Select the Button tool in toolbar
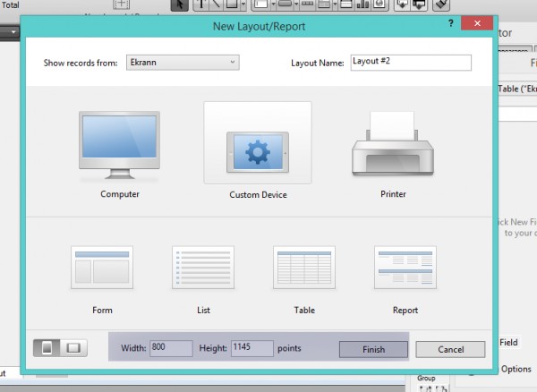Image resolution: width=537 pixels, height=392 pixels. pyautogui.click(x=285, y=4)
